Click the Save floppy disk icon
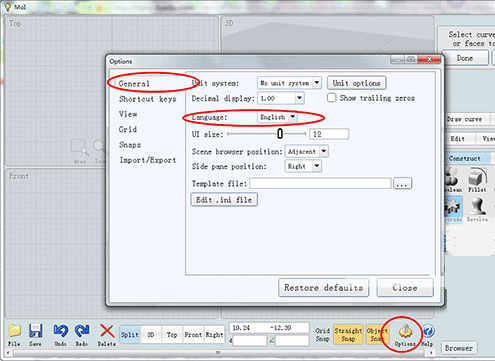 (35, 331)
